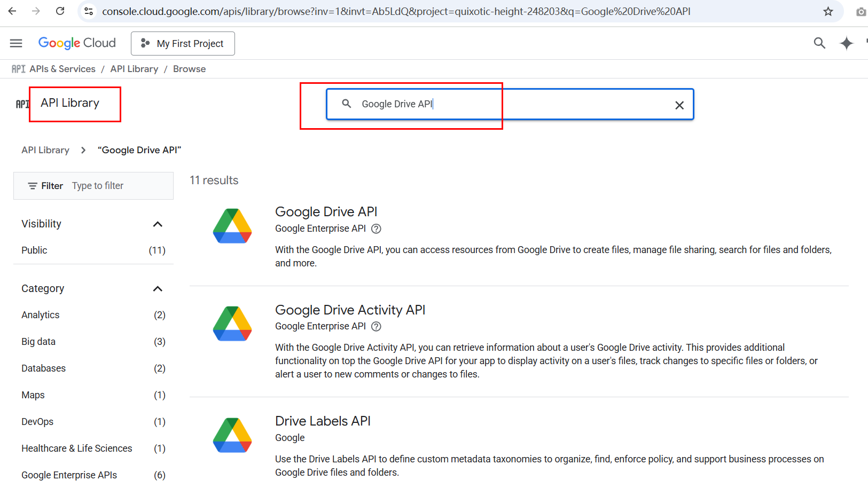Clear the Google Drive API search text

tap(679, 105)
